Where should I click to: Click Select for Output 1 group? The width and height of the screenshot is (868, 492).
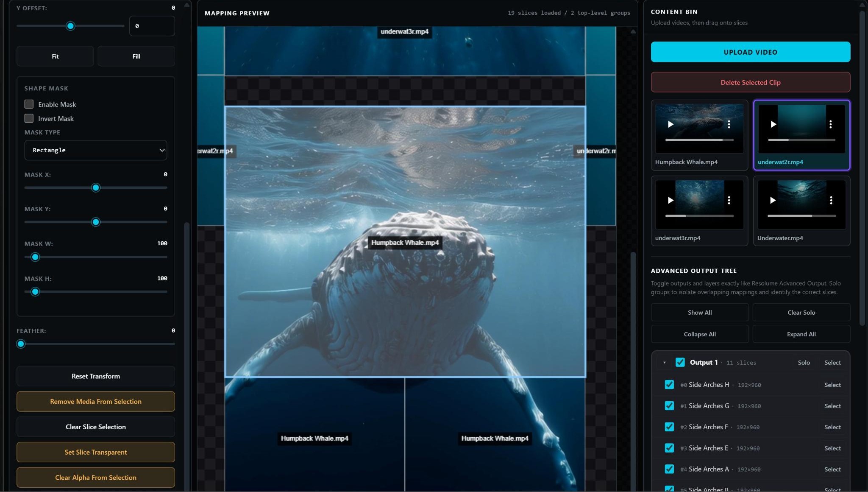coord(832,363)
